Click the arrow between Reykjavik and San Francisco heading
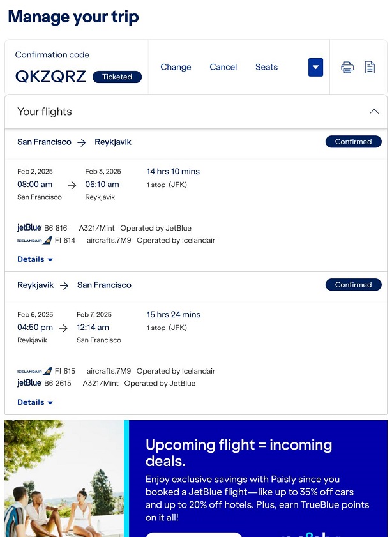Screen dimensions: 392x537 [64, 285]
